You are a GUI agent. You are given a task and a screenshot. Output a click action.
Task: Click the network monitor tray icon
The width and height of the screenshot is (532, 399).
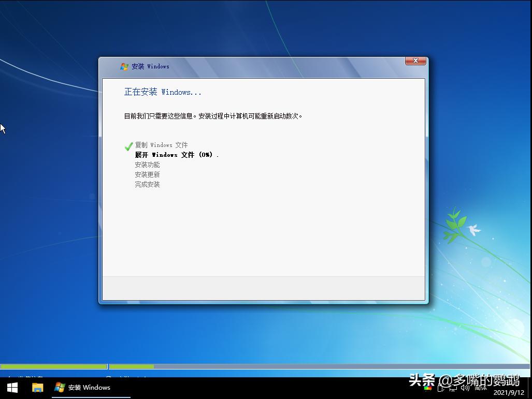(x=453, y=388)
